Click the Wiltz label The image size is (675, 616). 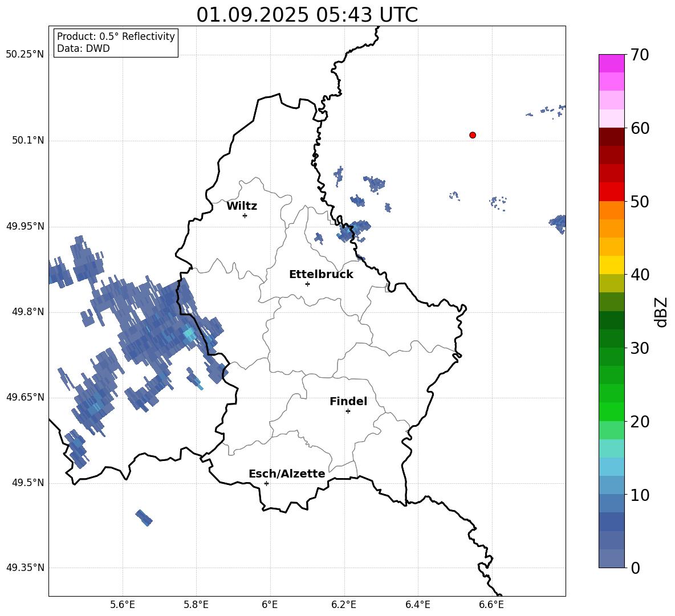[x=242, y=206]
